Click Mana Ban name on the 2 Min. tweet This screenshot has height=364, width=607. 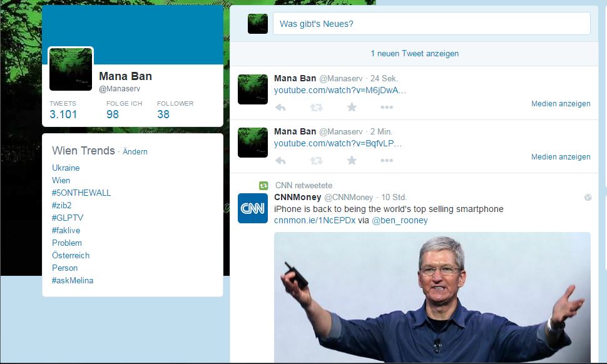pyautogui.click(x=295, y=131)
